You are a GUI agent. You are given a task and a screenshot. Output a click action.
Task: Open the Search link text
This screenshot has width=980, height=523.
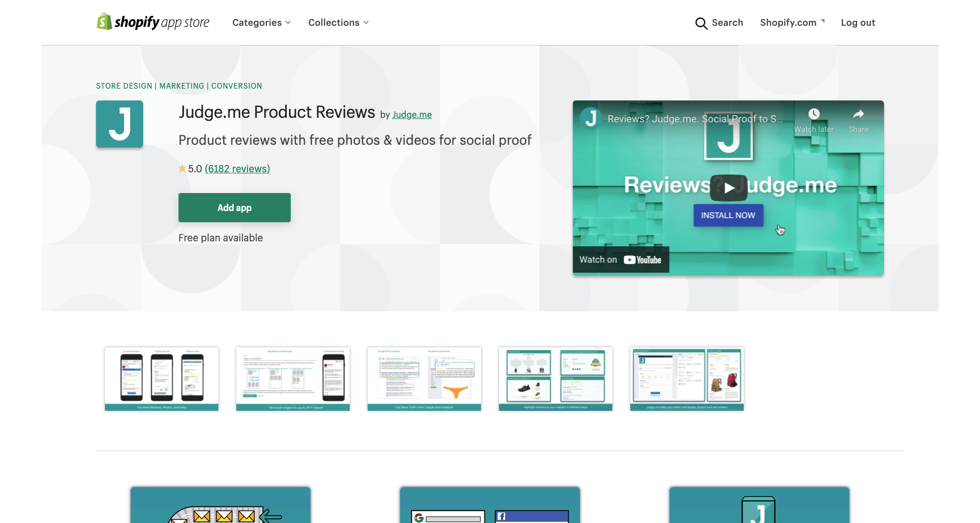(727, 22)
